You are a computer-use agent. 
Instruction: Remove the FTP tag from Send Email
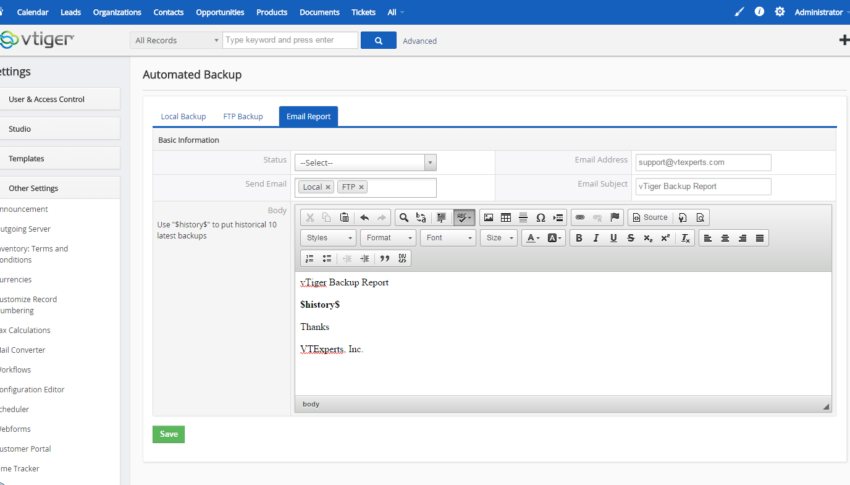tap(361, 187)
